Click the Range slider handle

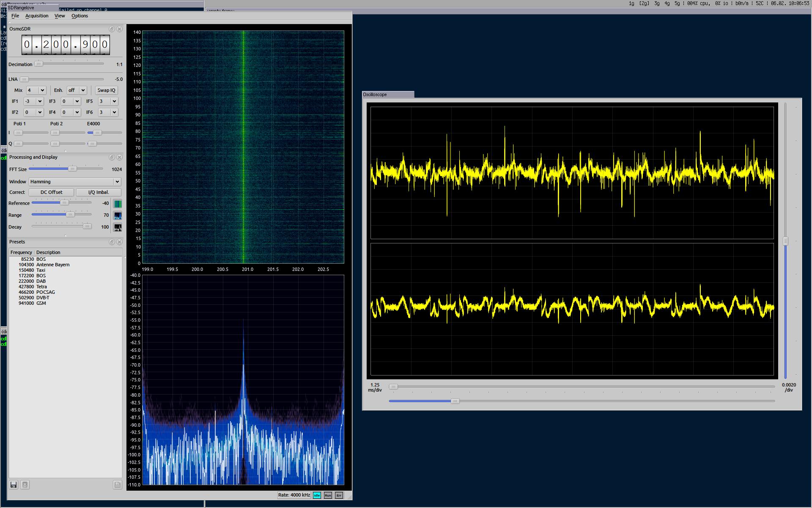70,215
